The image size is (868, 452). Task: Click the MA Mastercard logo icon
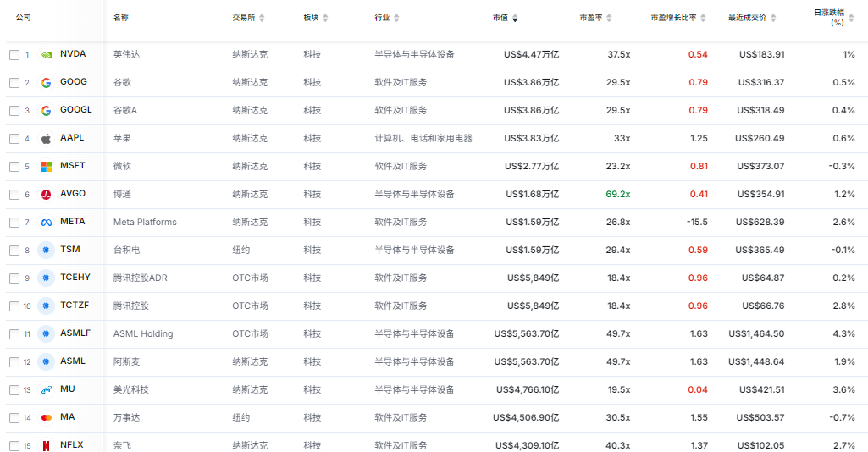[x=47, y=417]
